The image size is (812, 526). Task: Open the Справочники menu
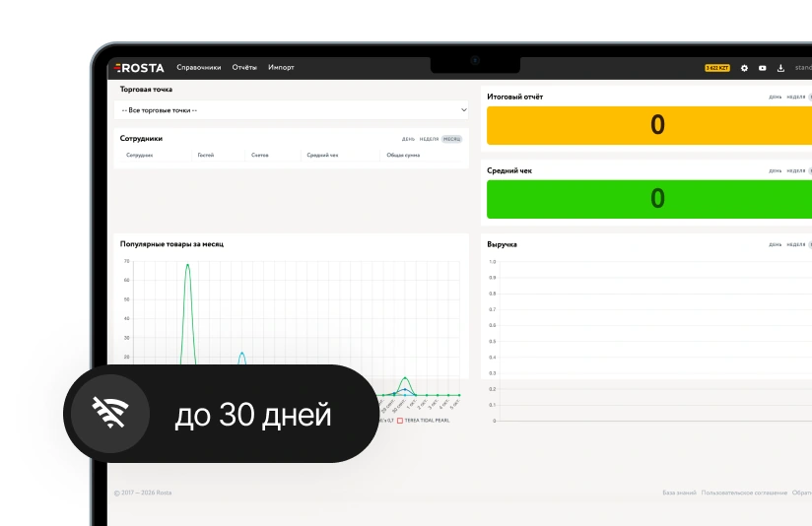point(199,67)
